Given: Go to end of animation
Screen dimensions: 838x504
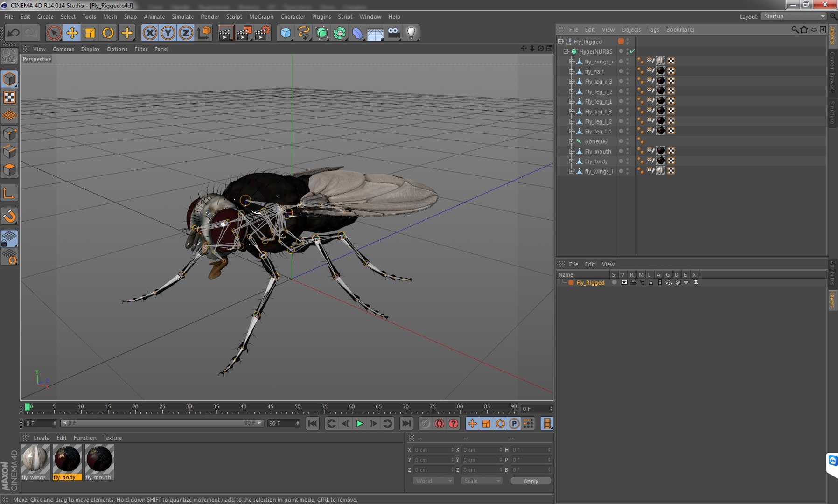Looking at the screenshot, I should [x=406, y=423].
